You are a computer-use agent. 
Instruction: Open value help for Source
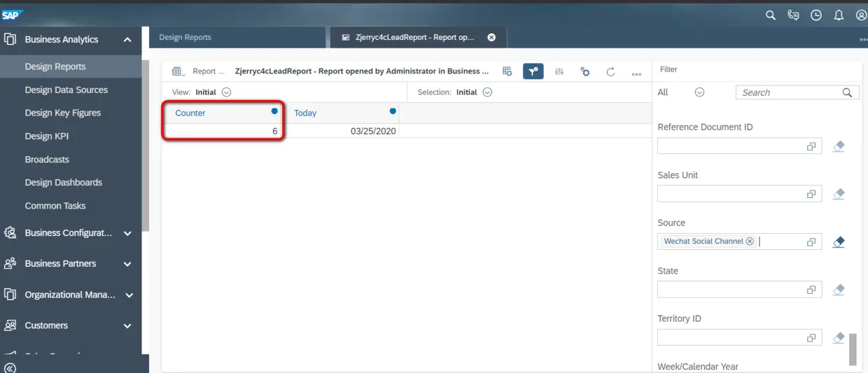(x=811, y=242)
